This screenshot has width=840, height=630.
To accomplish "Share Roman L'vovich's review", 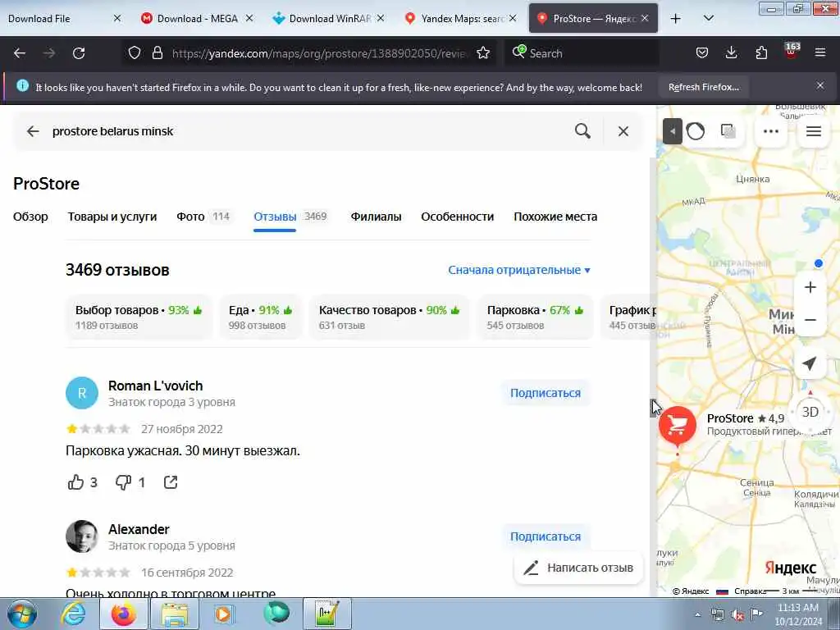I will pos(171,482).
